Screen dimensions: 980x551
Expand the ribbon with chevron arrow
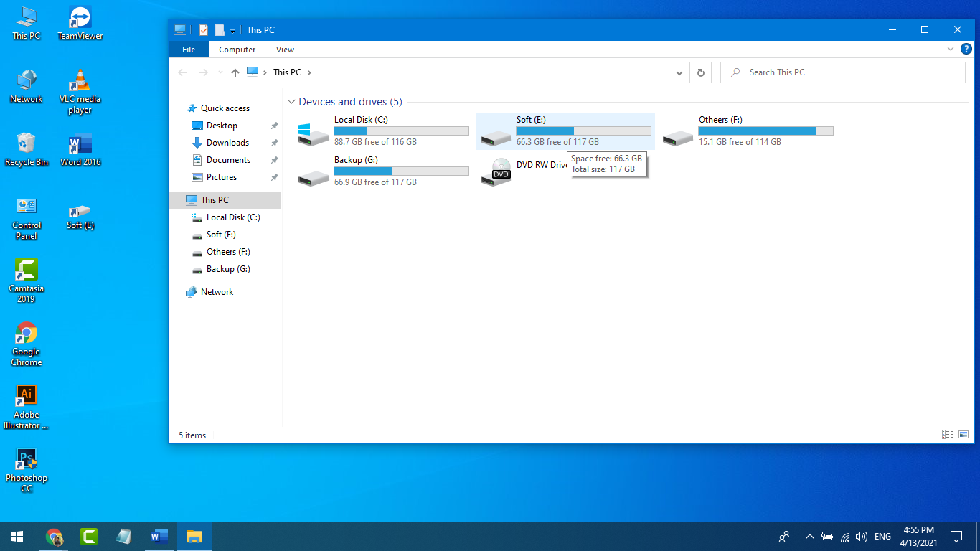pos(951,50)
